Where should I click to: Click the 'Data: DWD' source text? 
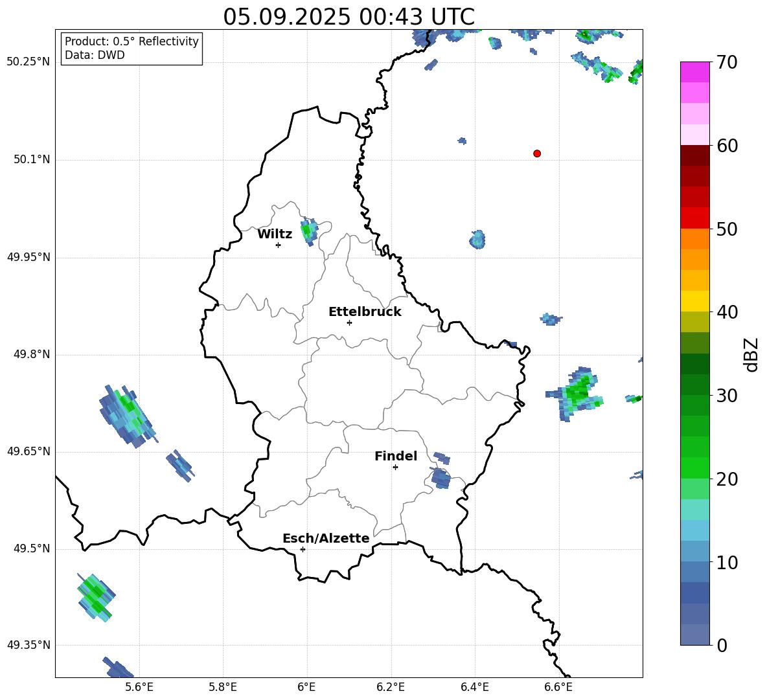95,56
